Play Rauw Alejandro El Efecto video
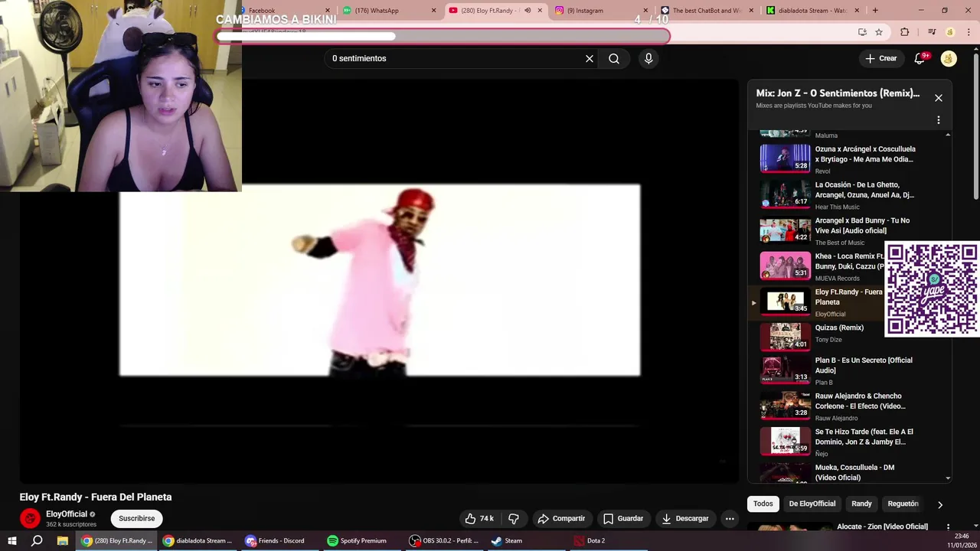This screenshot has width=980, height=551. pos(850,406)
